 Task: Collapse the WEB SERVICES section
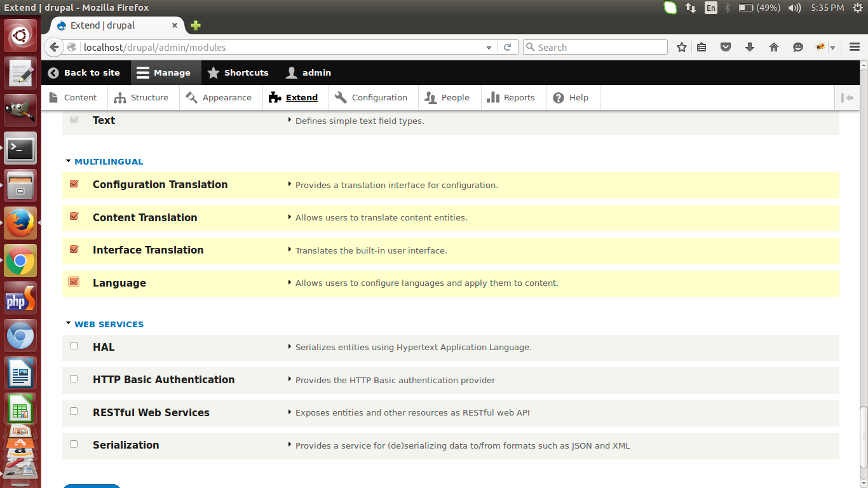[x=68, y=324]
